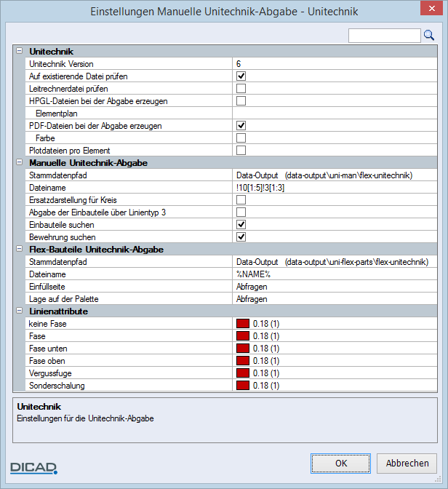This screenshot has width=448, height=489.
Task: Uncheck 'Auf existierende Datei prüfen' checkbox
Action: [x=241, y=76]
